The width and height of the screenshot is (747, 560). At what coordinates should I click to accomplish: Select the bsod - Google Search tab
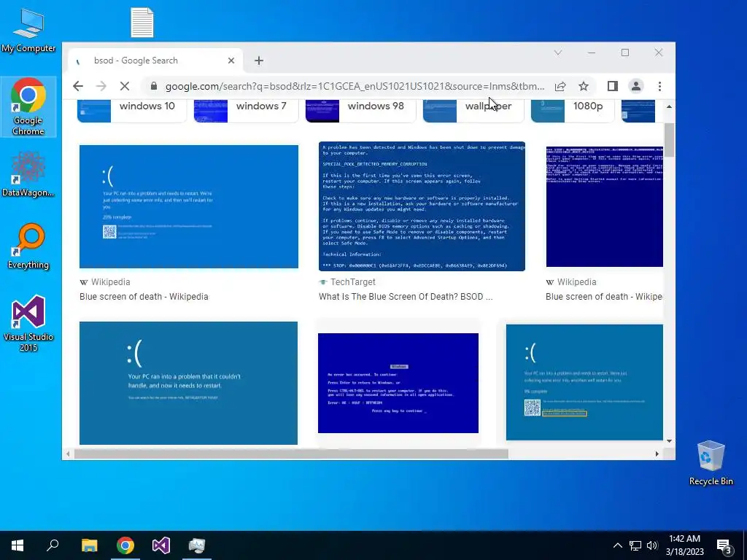[x=155, y=60]
